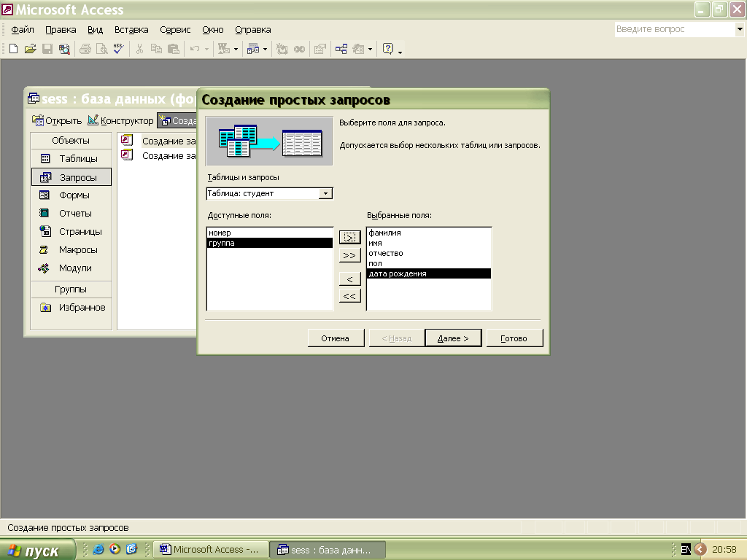Open Избранное group in database window
This screenshot has height=560, width=747.
pos(71,308)
